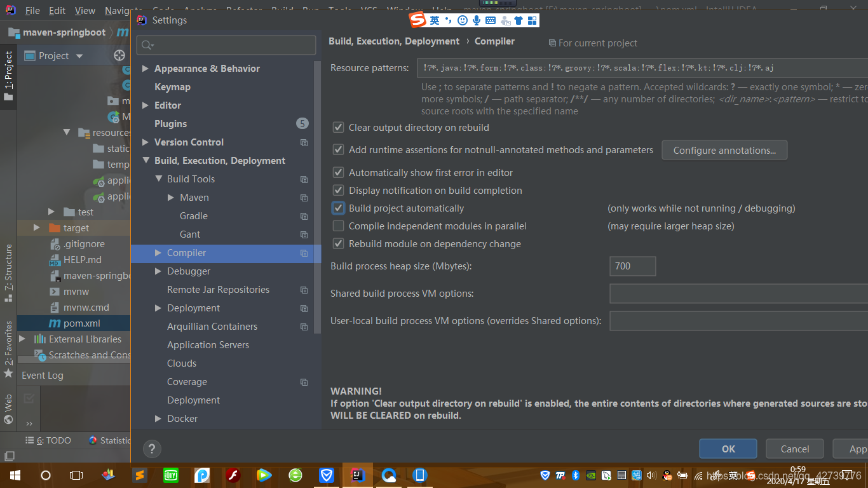Click project-level icon beside Coverage
The height and width of the screenshot is (488, 868).
[x=304, y=382]
